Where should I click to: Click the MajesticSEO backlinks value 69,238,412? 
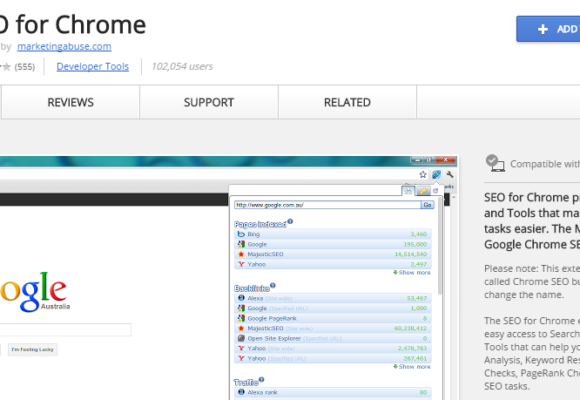coord(410,328)
